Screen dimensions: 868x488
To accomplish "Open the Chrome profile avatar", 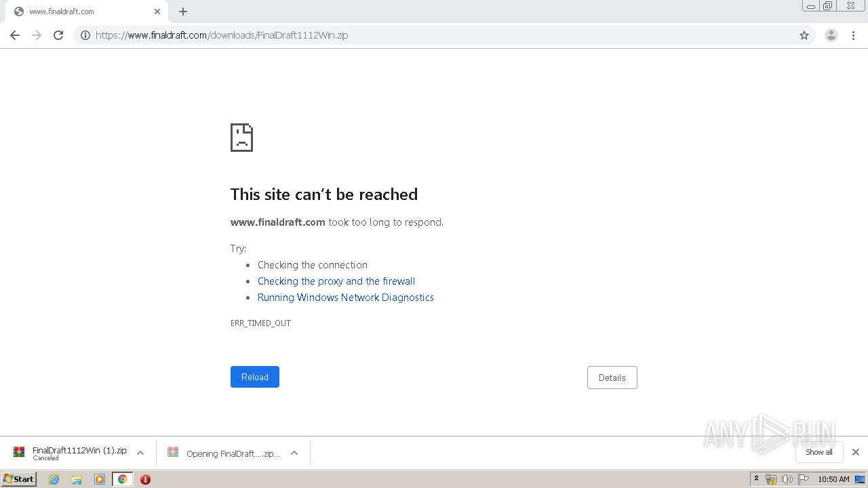I will pyautogui.click(x=831, y=35).
